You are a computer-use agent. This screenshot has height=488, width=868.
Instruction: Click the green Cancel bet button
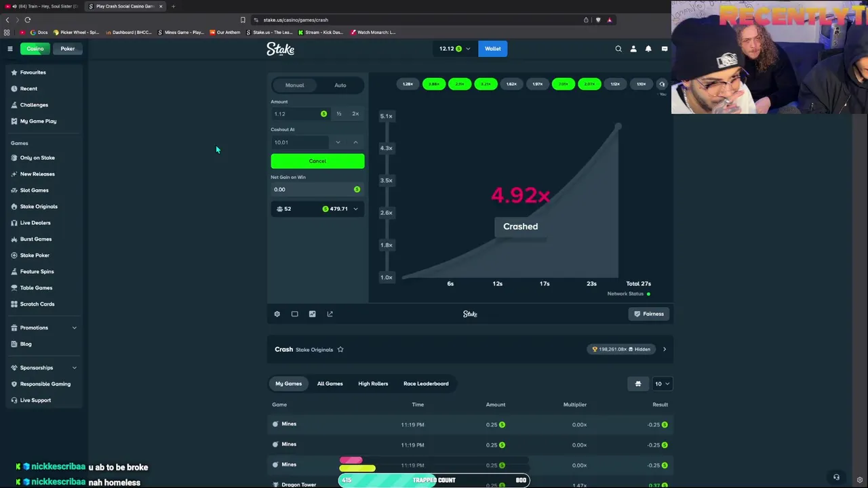[317, 161]
